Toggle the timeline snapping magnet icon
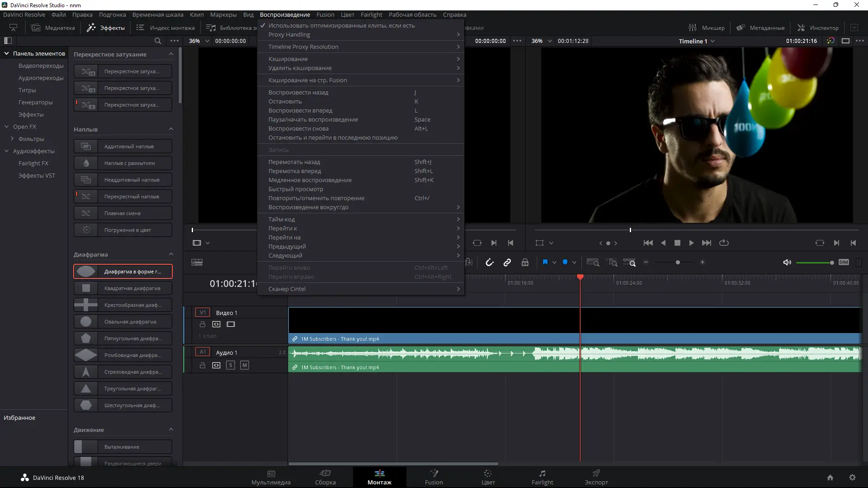 pos(490,263)
